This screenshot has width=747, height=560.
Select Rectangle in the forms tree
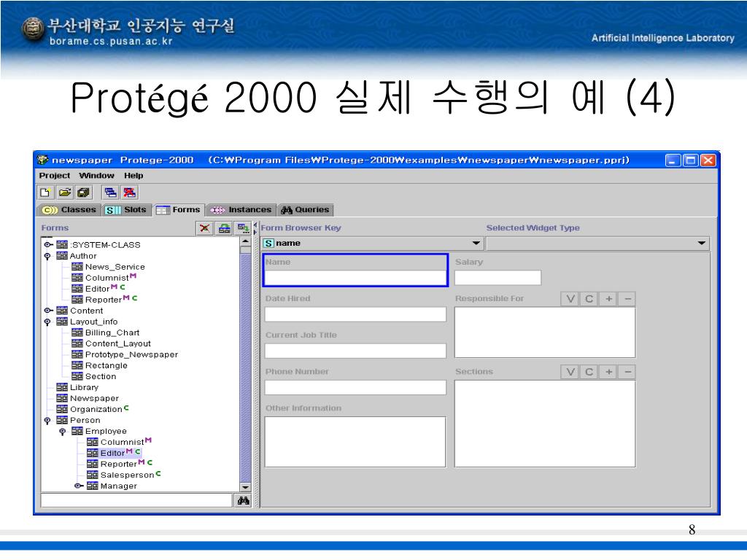[107, 365]
